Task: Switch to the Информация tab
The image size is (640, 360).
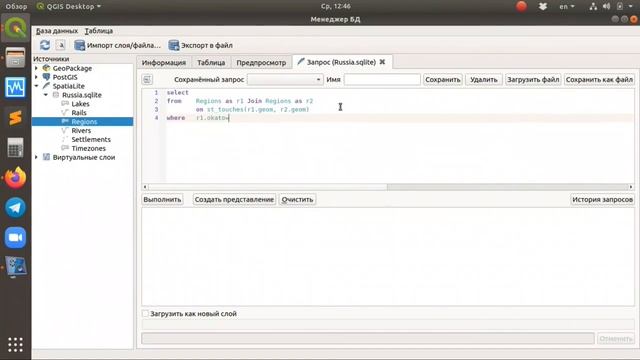Action: click(164, 62)
